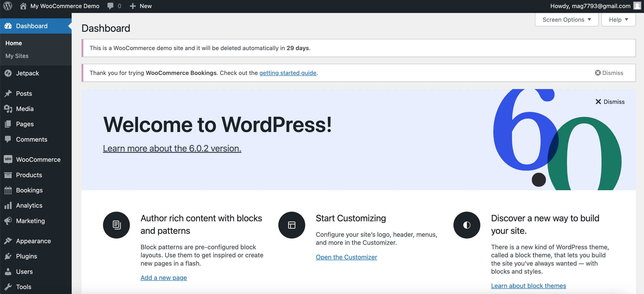The height and width of the screenshot is (294, 644).
Task: Click the Start Customizing layout icon
Action: coord(292,225)
